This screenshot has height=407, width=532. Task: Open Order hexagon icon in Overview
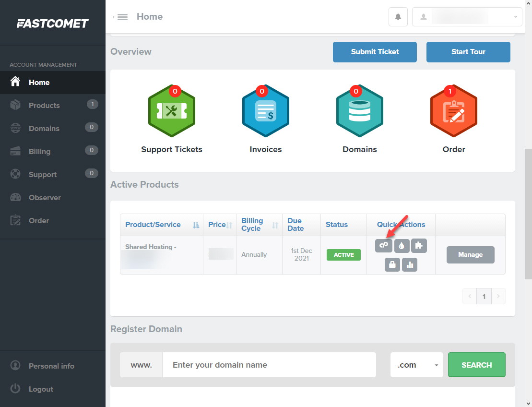[x=454, y=111]
